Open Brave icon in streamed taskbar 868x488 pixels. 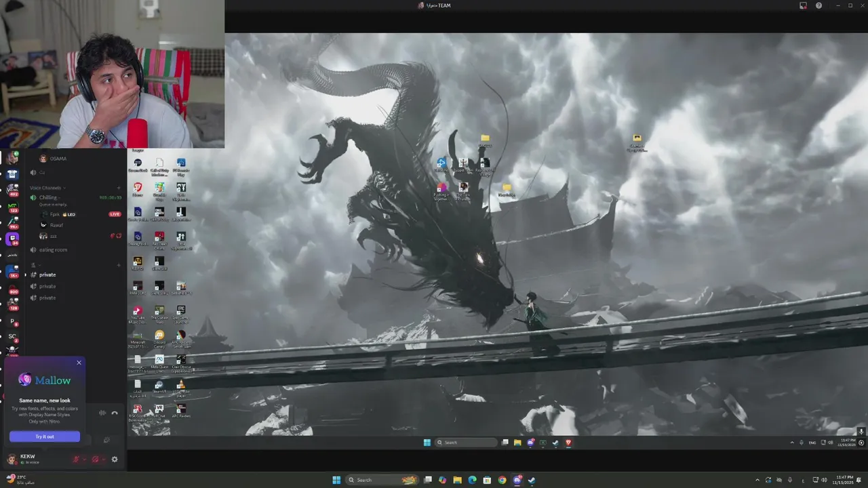click(568, 443)
